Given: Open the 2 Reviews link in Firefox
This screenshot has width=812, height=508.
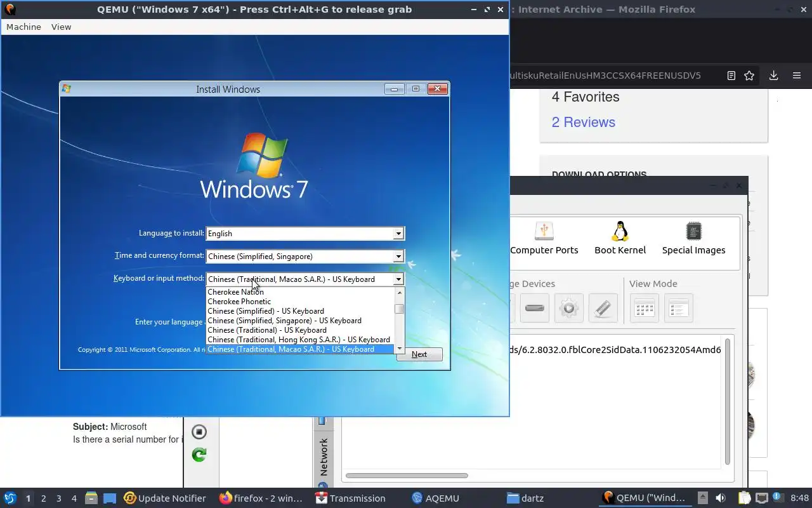Looking at the screenshot, I should pyautogui.click(x=583, y=122).
